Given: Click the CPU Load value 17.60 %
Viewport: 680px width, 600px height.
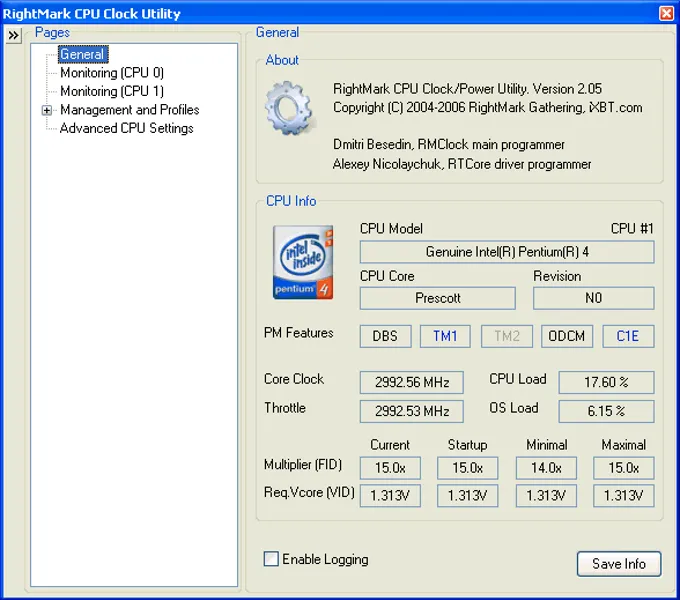Looking at the screenshot, I should 606,382.
